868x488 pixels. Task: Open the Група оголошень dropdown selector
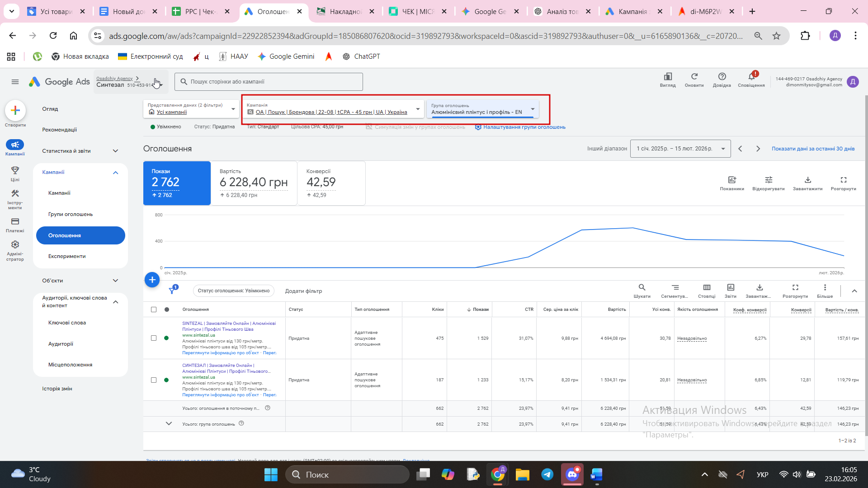[482, 109]
